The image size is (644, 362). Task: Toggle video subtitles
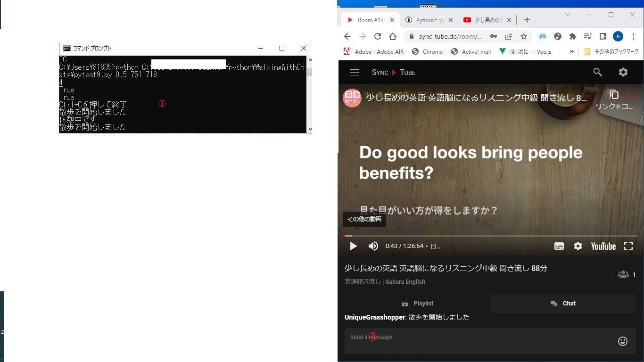coord(559,246)
